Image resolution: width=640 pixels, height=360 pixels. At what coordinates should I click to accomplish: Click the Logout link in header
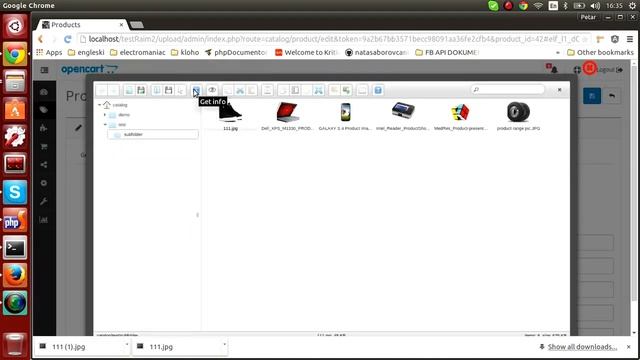pos(610,70)
